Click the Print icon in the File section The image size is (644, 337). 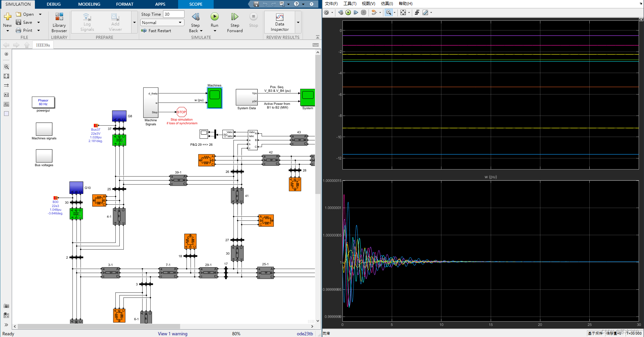18,30
